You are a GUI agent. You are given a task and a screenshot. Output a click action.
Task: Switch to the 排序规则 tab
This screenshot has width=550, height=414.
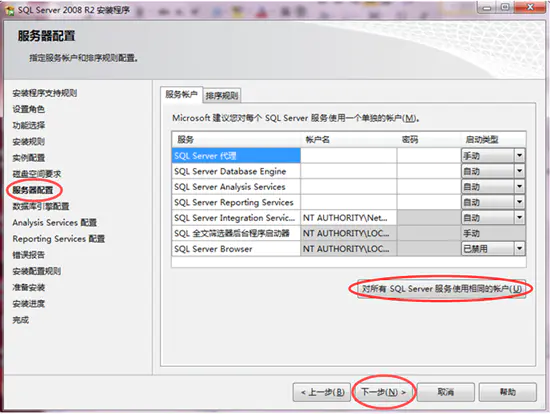[222, 95]
